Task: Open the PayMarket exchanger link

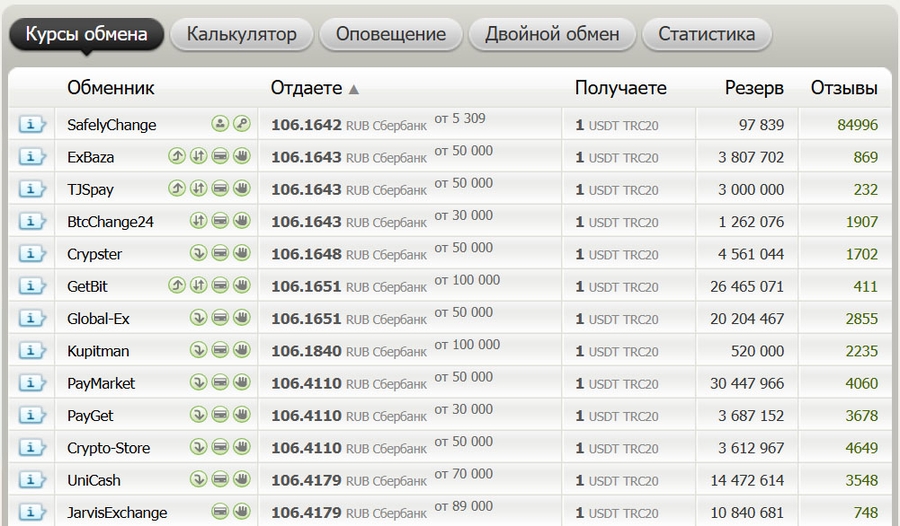Action: (x=101, y=383)
